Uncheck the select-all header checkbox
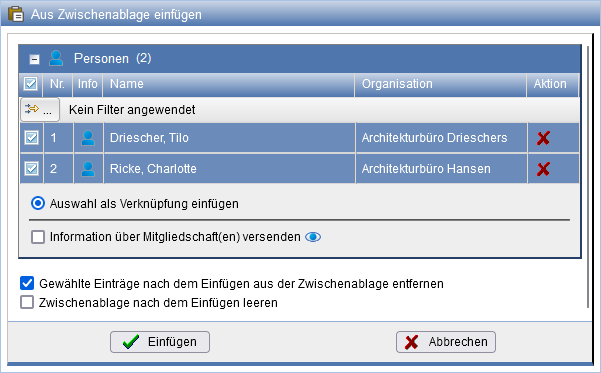 [x=31, y=84]
